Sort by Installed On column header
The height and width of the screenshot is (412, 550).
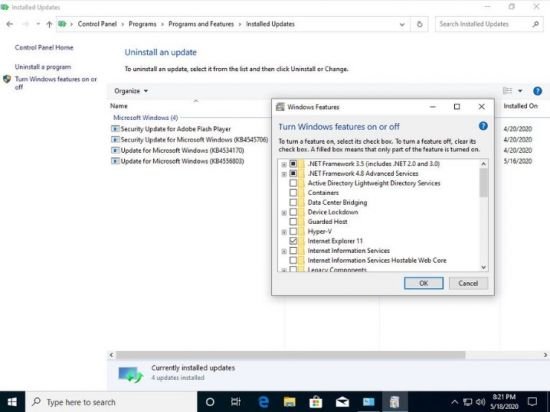pyautogui.click(x=521, y=106)
